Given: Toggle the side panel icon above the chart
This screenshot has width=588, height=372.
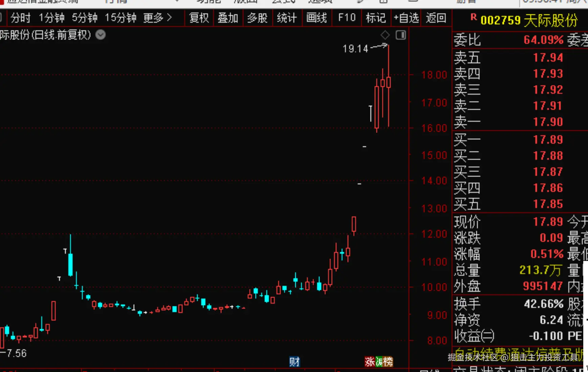Looking at the screenshot, I should [401, 35].
